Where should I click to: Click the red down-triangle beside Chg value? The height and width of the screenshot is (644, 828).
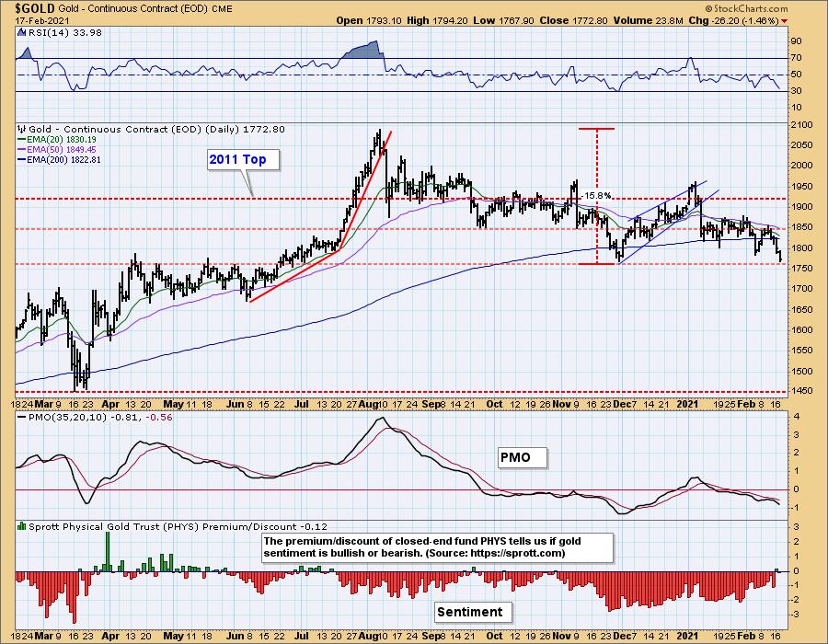[784, 21]
